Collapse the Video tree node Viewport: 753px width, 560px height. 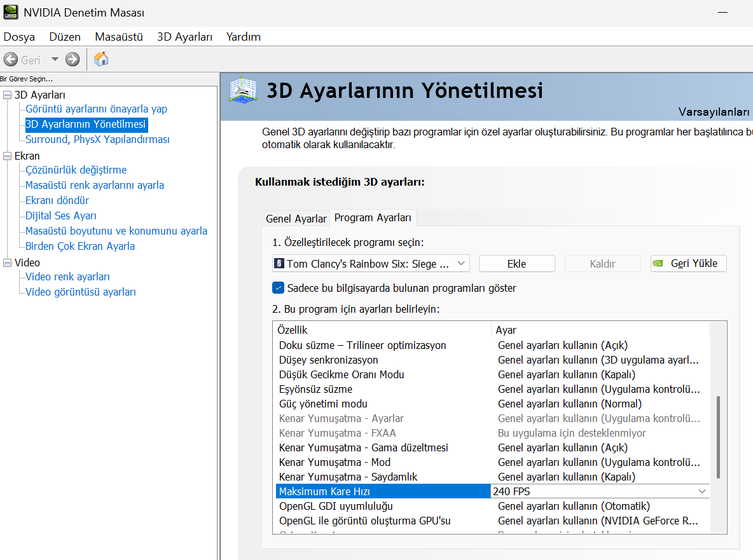pyautogui.click(x=7, y=263)
